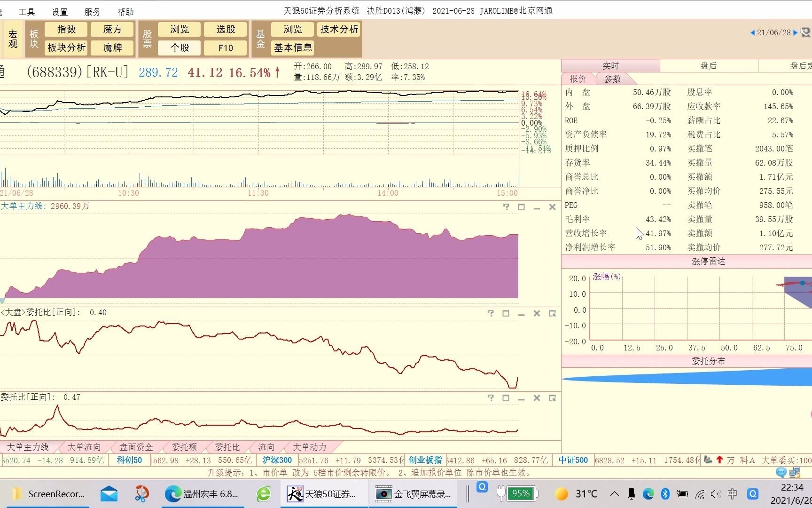Screen dimensions: 812x508
Task: Switch to the 参数 sub-tab
Action: [x=613, y=79]
